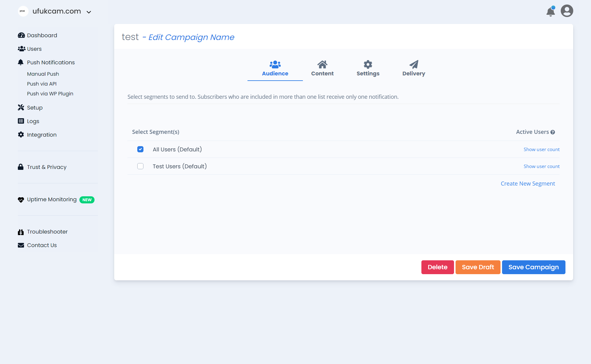Click the Audience tab icon
591x364 pixels.
[x=275, y=63]
